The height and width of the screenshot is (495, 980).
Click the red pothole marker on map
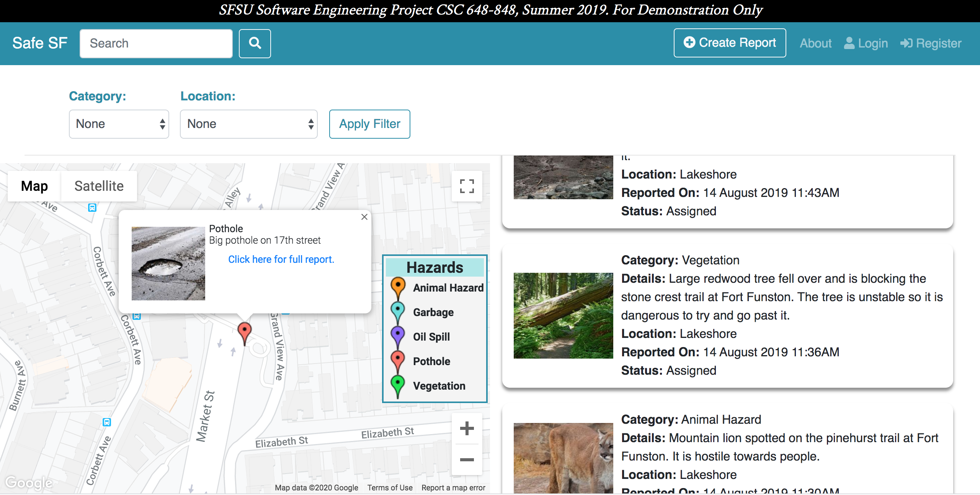tap(245, 333)
